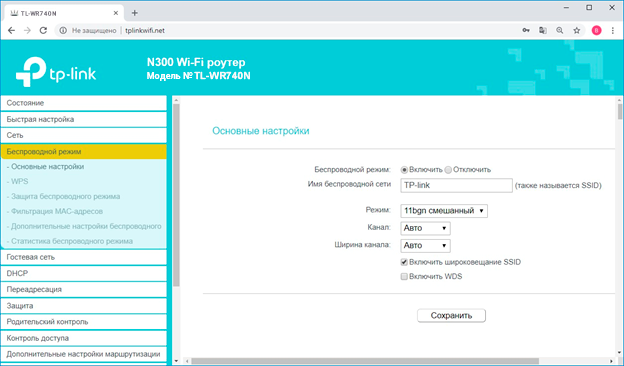Viewport: 624px width, 366px height.
Task: Enable the Включить WDS checkbox
Action: coord(404,276)
